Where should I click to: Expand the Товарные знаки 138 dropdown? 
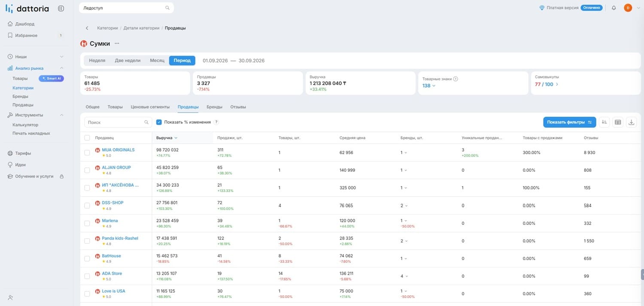pos(429,85)
